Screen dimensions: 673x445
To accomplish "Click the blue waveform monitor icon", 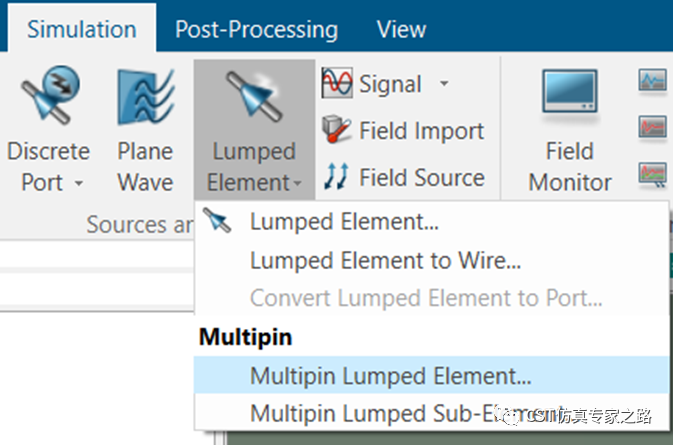I will coord(652,81).
